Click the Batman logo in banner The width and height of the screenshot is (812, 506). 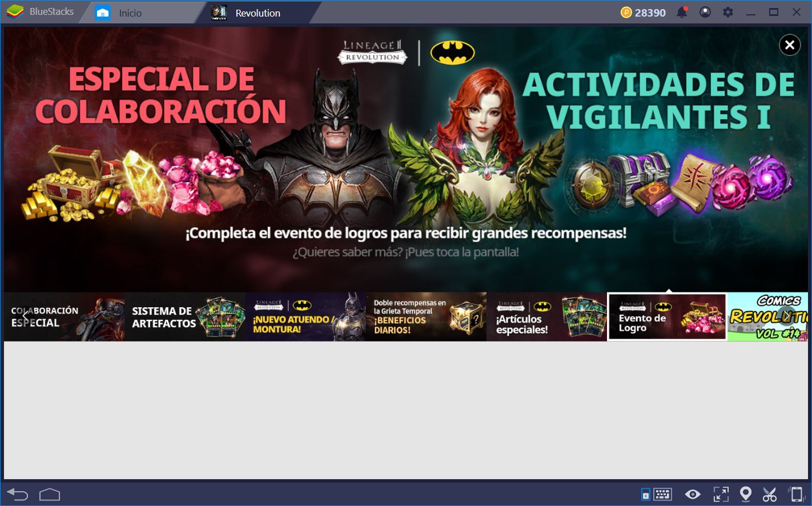point(453,53)
